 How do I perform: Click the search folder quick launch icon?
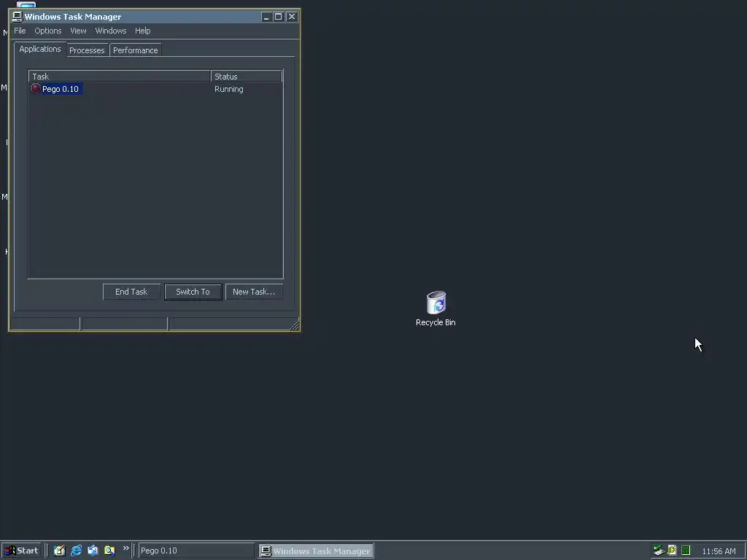coord(109,551)
